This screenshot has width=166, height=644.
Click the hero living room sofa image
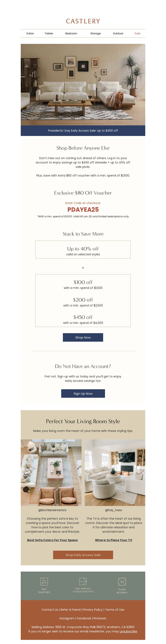pos(83,84)
